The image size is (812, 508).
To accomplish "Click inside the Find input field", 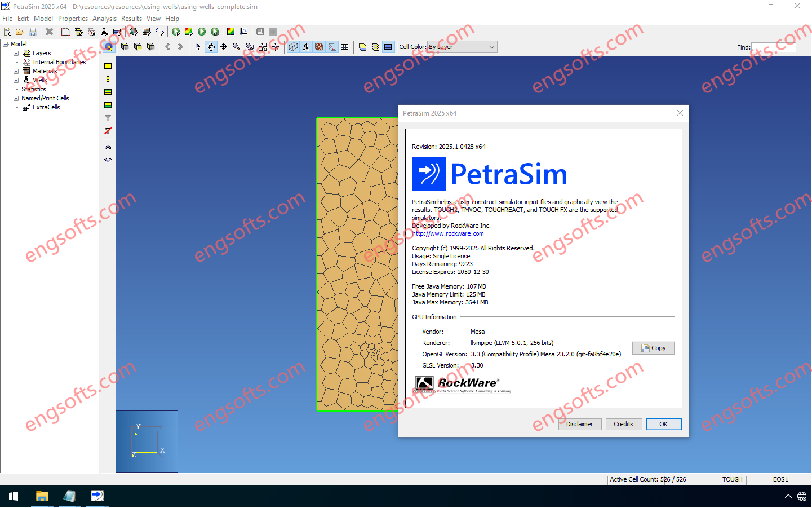I will (773, 47).
